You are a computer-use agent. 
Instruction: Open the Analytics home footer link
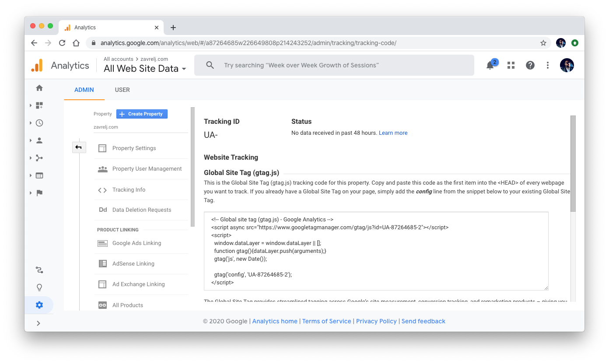[x=275, y=321]
